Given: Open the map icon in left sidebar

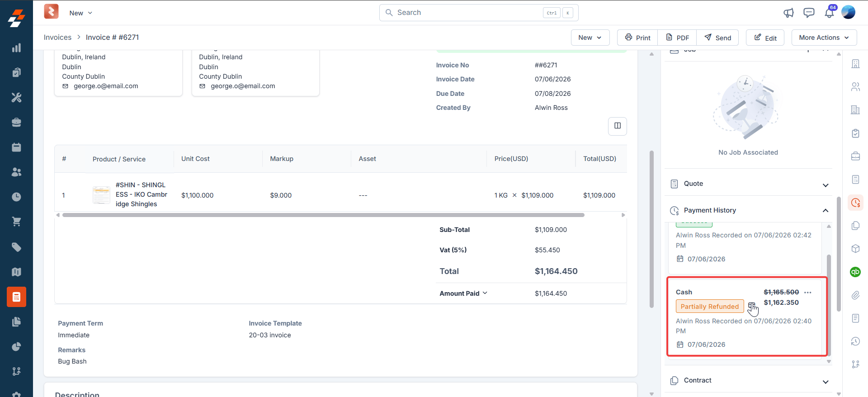Looking at the screenshot, I should [x=16, y=272].
